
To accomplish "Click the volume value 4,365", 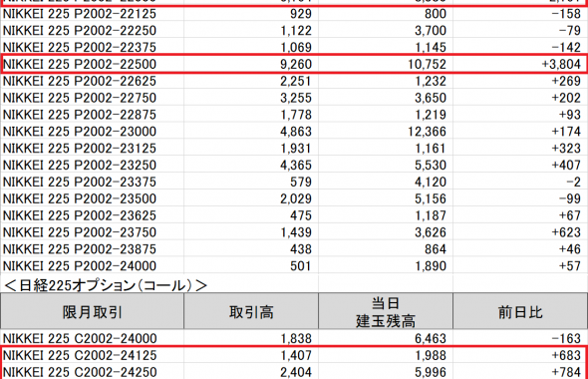I will coord(296,166).
